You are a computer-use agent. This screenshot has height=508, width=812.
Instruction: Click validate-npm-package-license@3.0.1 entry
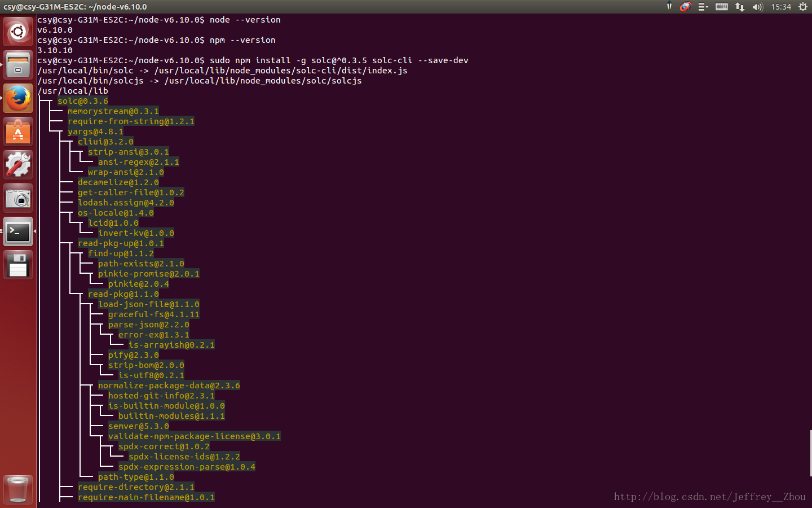(x=195, y=436)
